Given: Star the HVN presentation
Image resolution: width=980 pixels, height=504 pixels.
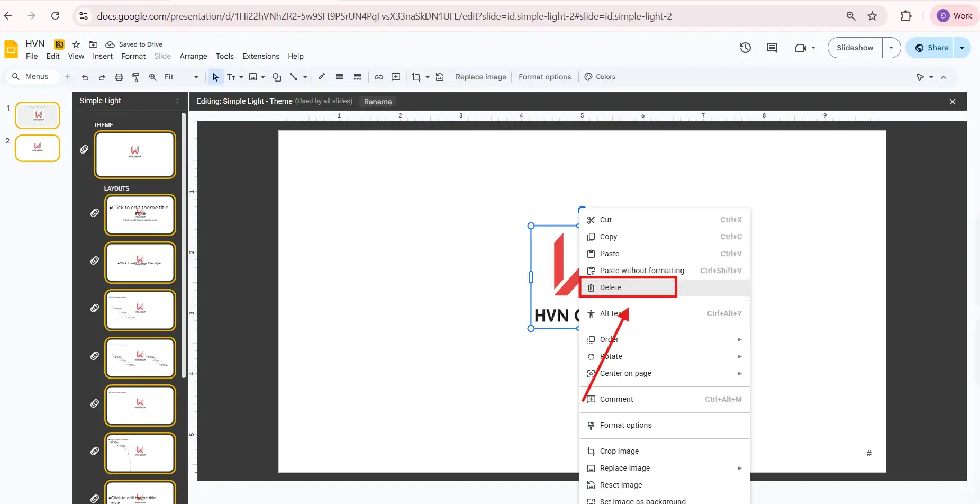Looking at the screenshot, I should click(x=76, y=44).
